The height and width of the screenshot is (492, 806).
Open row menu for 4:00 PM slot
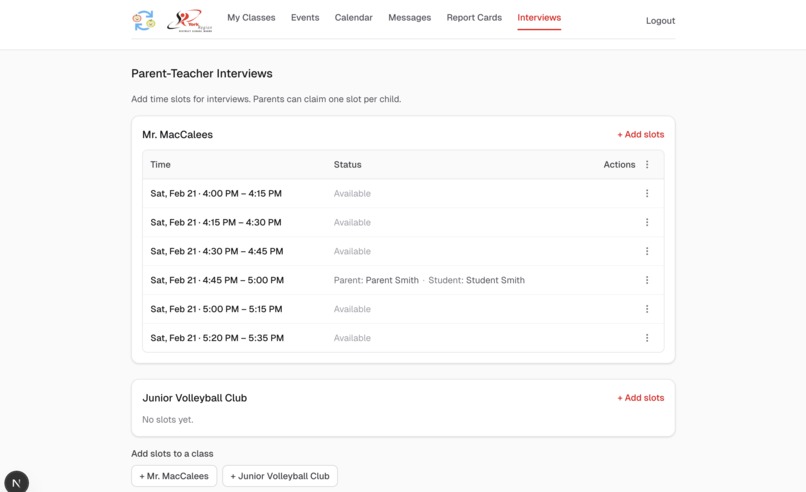coord(647,193)
